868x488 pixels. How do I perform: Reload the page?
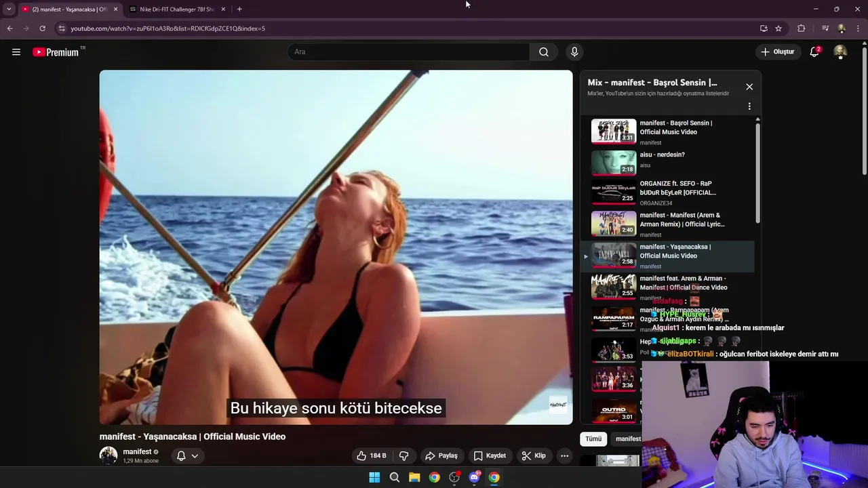tap(42, 28)
